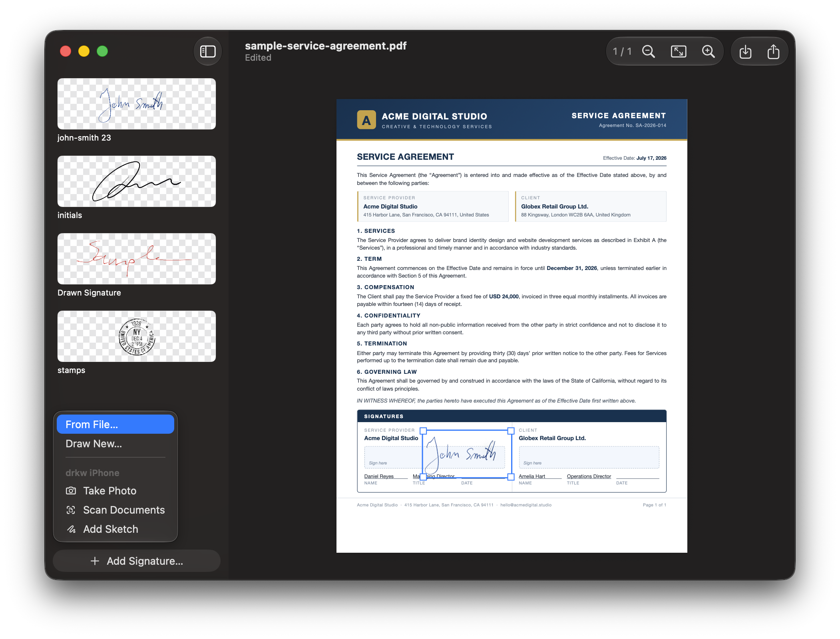Click 'ACME DIGITAL STUDIO' header title
The image size is (840, 639).
[x=434, y=116]
